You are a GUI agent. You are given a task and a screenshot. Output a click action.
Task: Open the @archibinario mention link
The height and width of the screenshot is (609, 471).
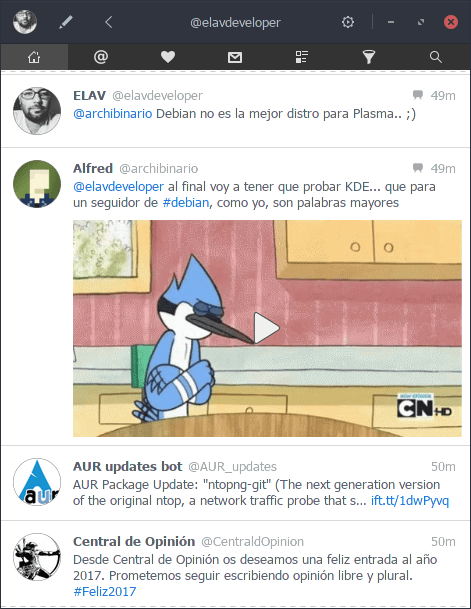tap(113, 114)
